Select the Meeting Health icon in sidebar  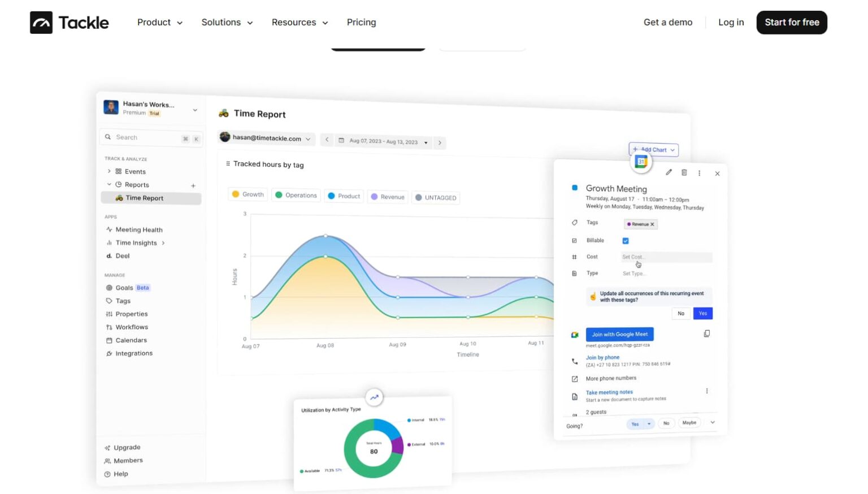pyautogui.click(x=109, y=229)
